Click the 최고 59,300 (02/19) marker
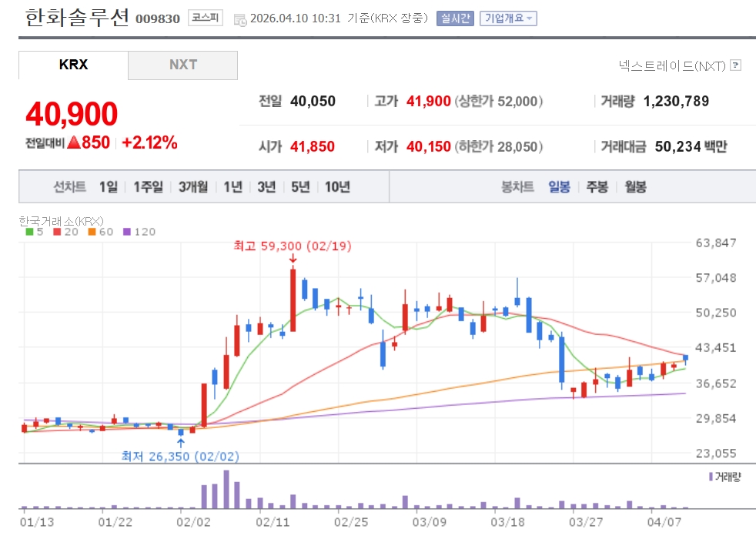This screenshot has height=539, width=756. click(293, 246)
